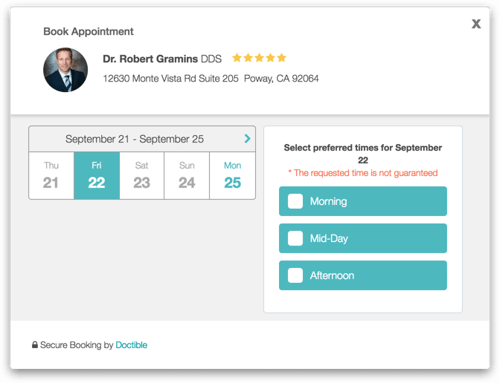Select Thursday 21 in the calendar
500x383 pixels.
(51, 176)
